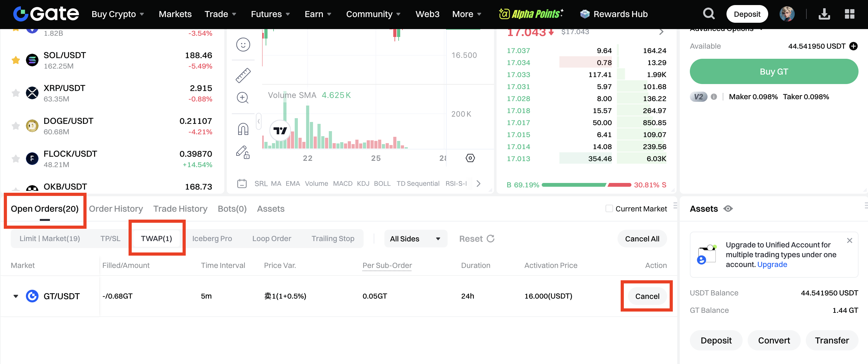The image size is (868, 364).
Task: Toggle the magnet mode tool on chart
Action: (x=243, y=129)
